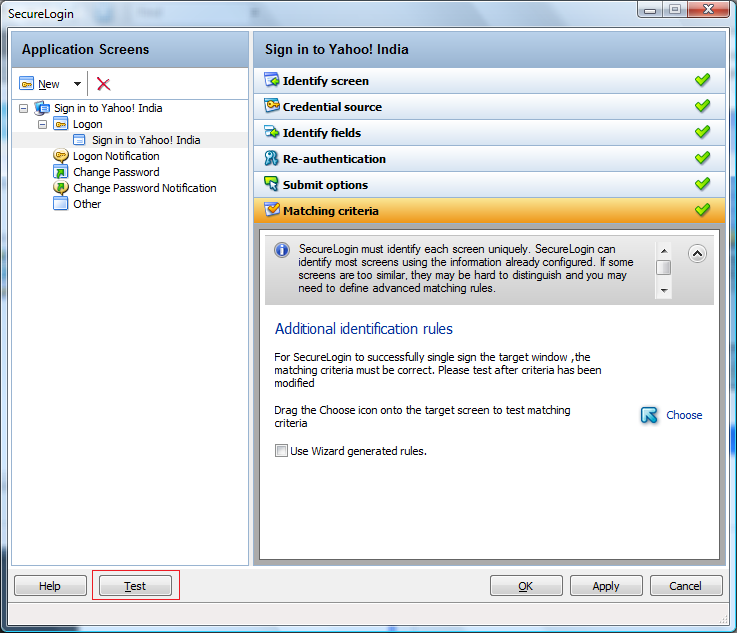Collapse the Sign in to Yahoo! India root node
The width and height of the screenshot is (737, 633).
[x=24, y=108]
